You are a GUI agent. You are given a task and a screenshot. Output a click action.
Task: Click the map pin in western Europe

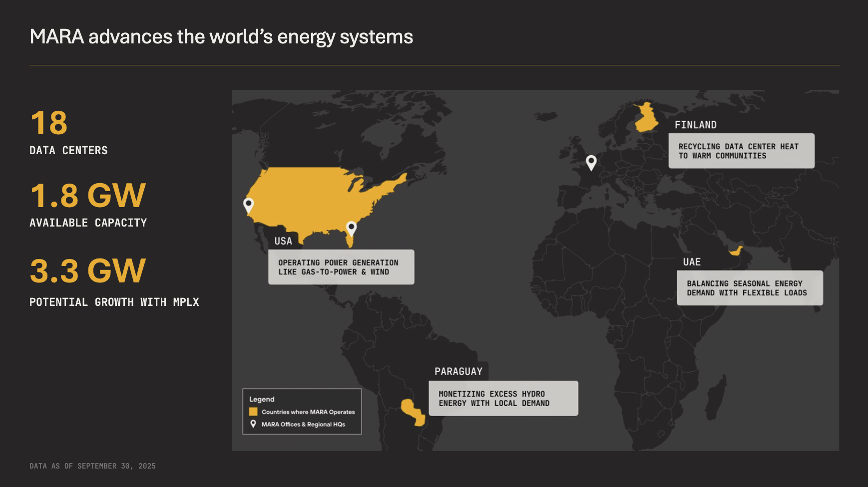click(591, 162)
